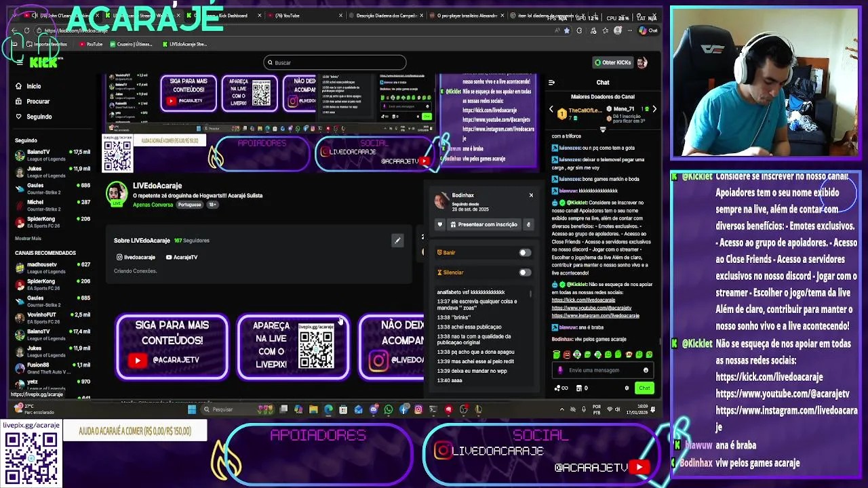Image resolution: width=868 pixels, height=488 pixels.
Task: Show previous top donor with left chevron
Action: coord(551,109)
